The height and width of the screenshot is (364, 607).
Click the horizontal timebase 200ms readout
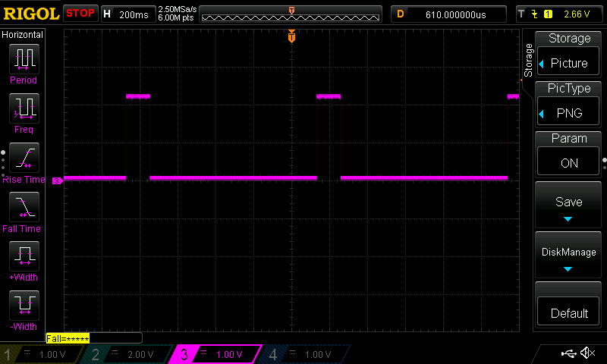[x=134, y=14]
